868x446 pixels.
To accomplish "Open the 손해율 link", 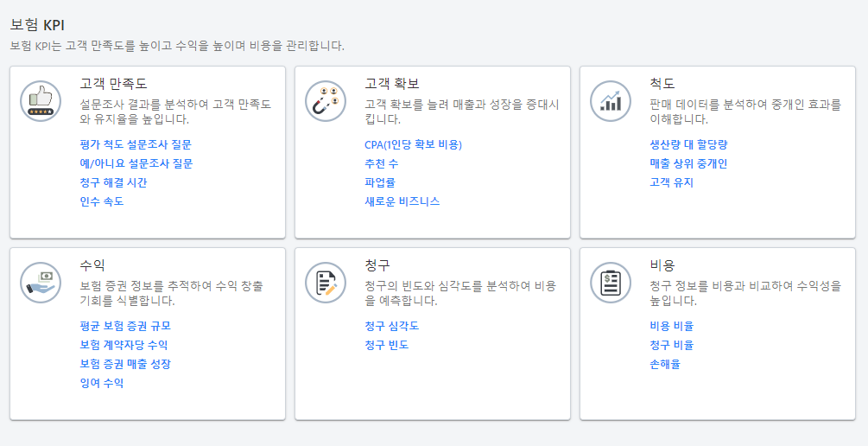I will pos(665,364).
